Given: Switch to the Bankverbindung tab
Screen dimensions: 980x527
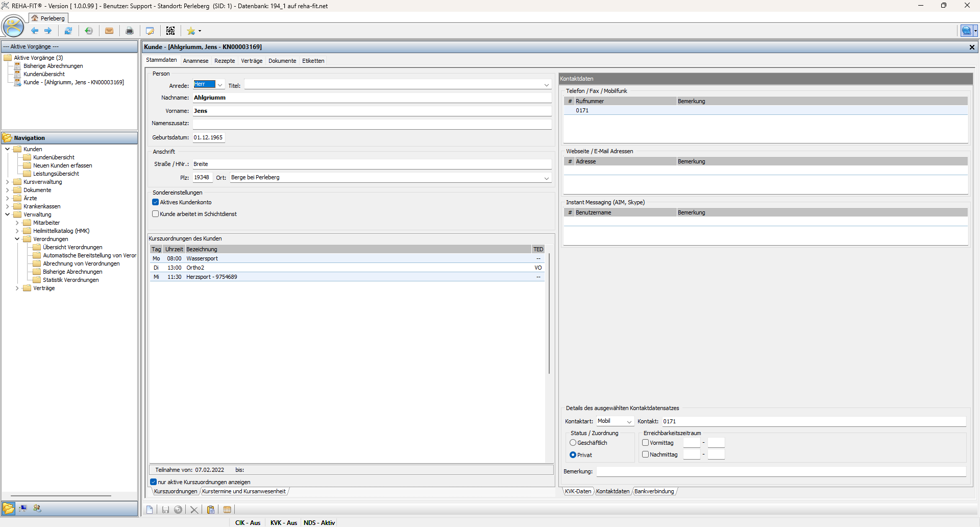Looking at the screenshot, I should point(654,491).
